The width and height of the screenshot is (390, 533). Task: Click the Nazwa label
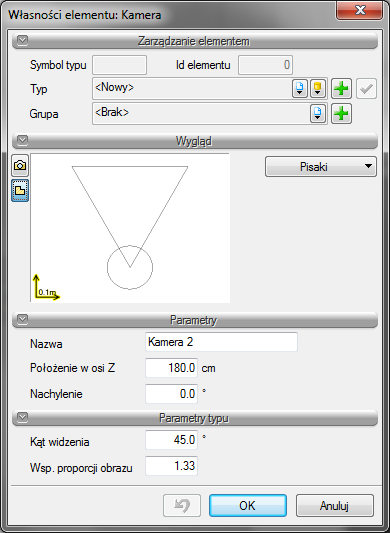(46, 344)
